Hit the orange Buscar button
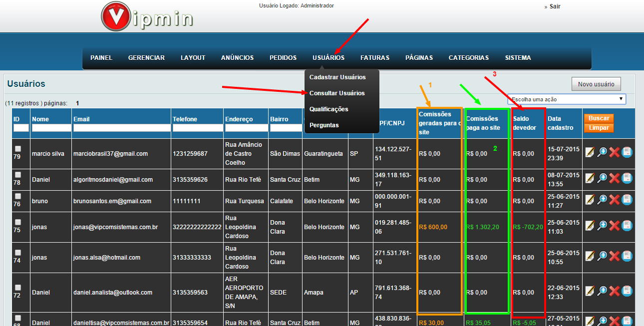Image resolution: width=644 pixels, height=326 pixels. click(x=599, y=119)
